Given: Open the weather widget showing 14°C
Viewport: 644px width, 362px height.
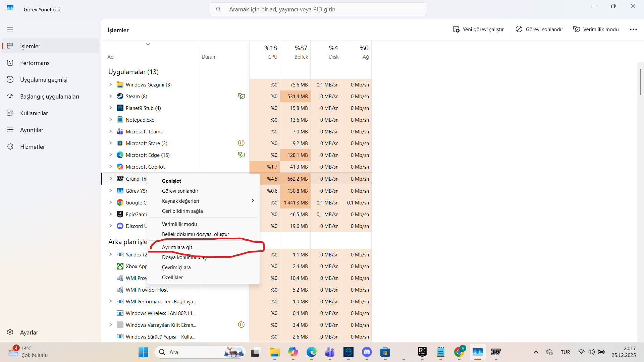Looking at the screenshot, I should click(28, 352).
